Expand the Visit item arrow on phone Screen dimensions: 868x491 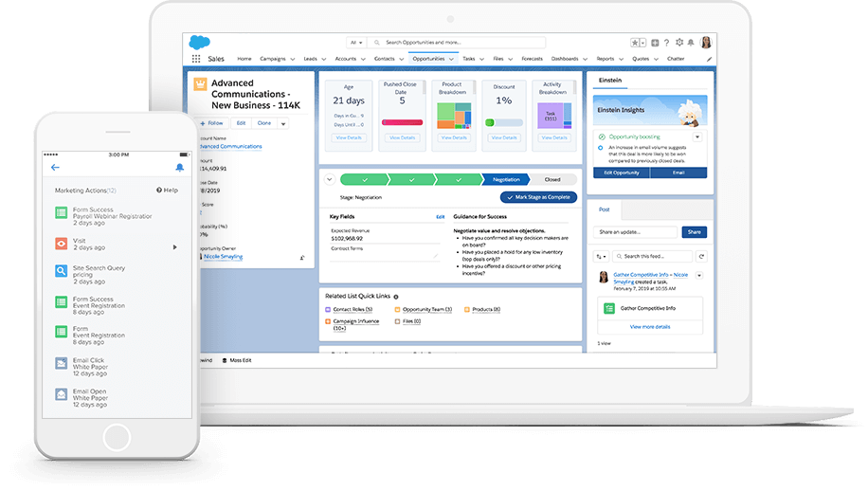click(175, 247)
